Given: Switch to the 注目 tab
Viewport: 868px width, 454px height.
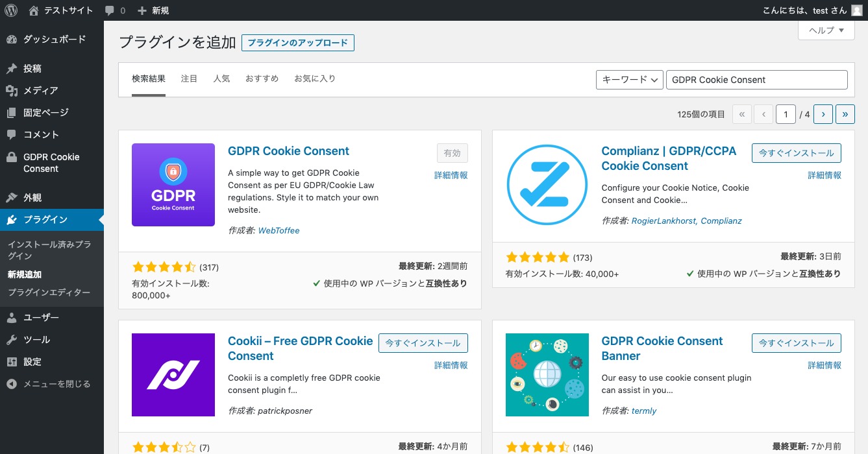Looking at the screenshot, I should pos(189,79).
